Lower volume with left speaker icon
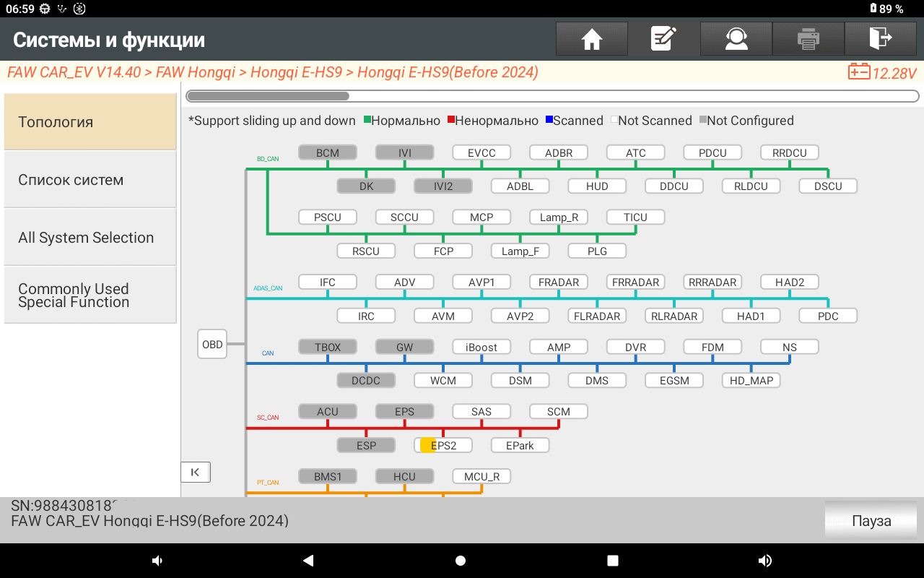Image resolution: width=924 pixels, height=578 pixels. click(157, 561)
